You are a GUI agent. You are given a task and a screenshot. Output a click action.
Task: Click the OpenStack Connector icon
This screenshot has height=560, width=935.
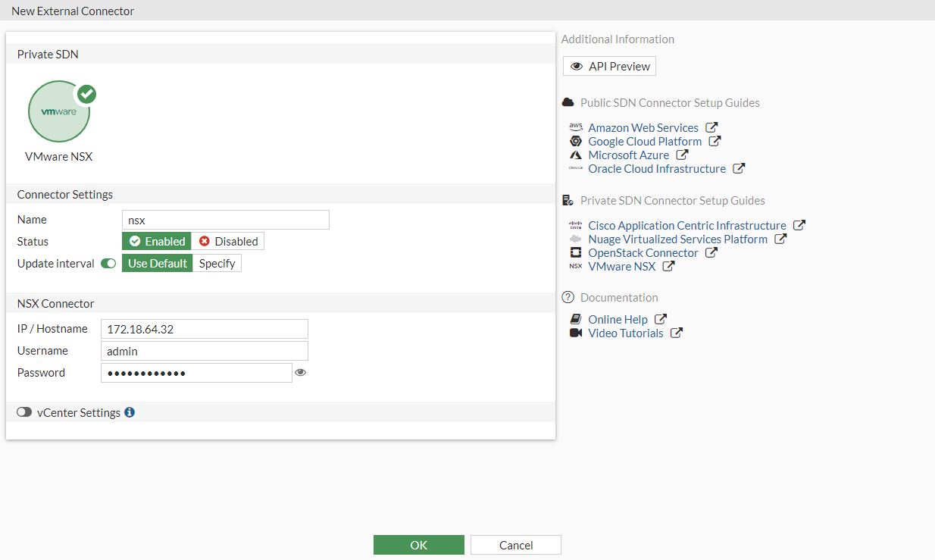click(x=577, y=252)
